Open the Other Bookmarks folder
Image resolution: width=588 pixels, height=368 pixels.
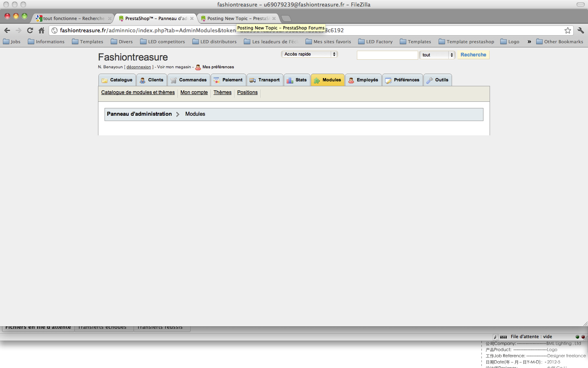point(560,42)
